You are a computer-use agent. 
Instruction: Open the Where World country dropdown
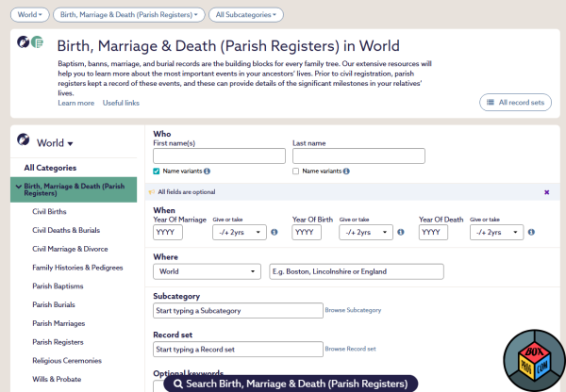[x=207, y=271]
